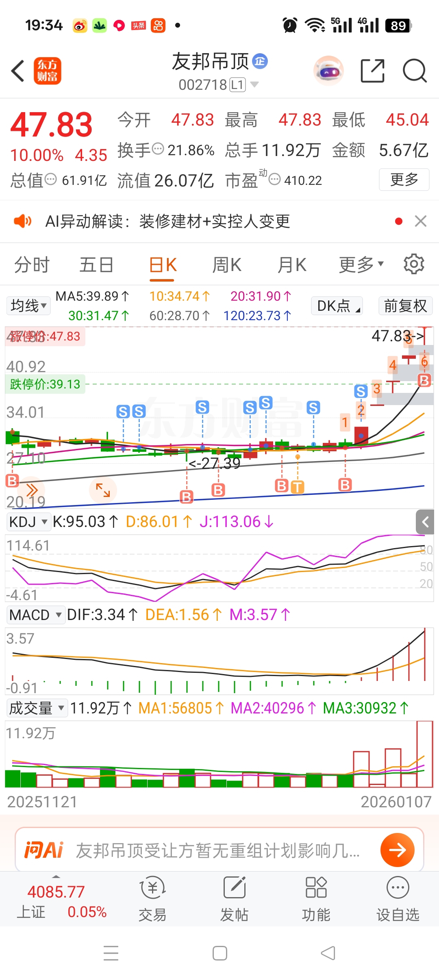
Task: Open the MACD indicator dropdown
Action: (x=36, y=615)
